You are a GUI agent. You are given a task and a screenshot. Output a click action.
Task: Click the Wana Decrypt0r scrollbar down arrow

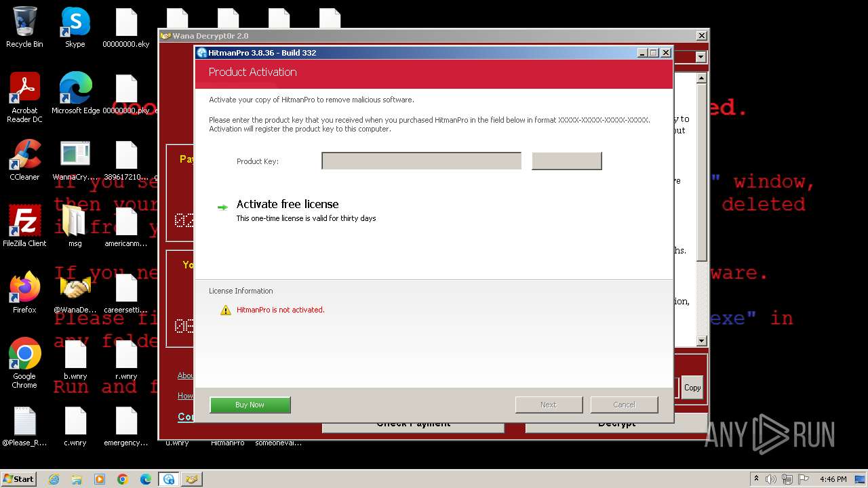tap(702, 341)
